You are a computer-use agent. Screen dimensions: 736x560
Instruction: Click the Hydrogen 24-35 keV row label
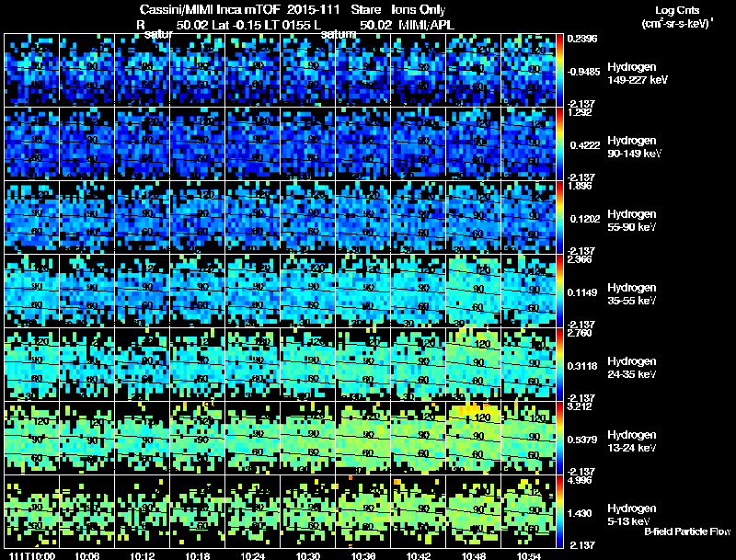click(x=631, y=368)
